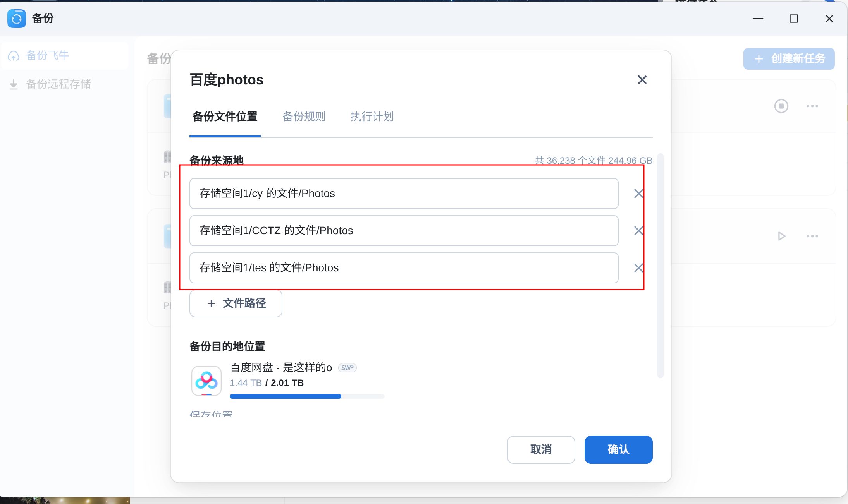Close the 百度photos dialog
This screenshot has width=848, height=504.
(642, 80)
